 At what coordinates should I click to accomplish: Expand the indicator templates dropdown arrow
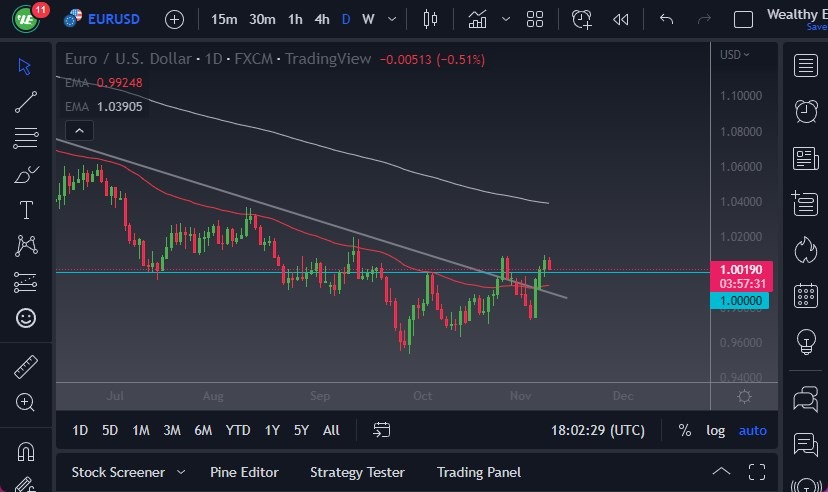(x=506, y=20)
